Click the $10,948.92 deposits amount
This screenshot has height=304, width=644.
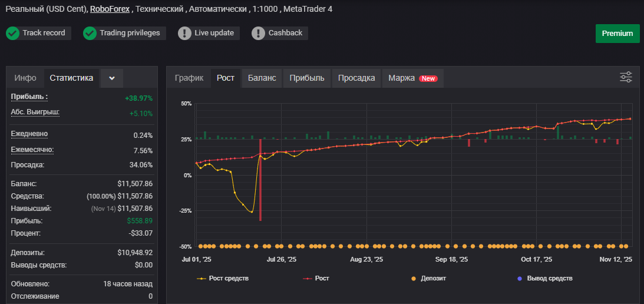point(135,253)
